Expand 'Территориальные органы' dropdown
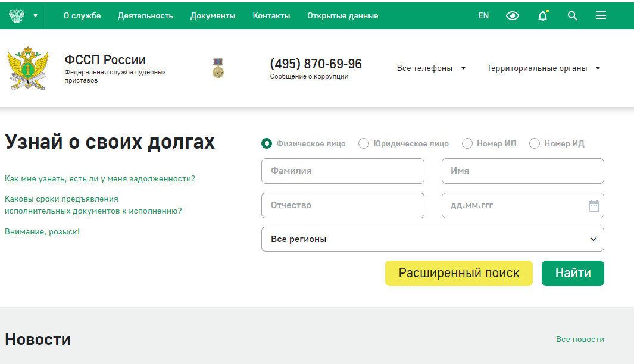Screen dimensions: 634x364 [x=544, y=68]
